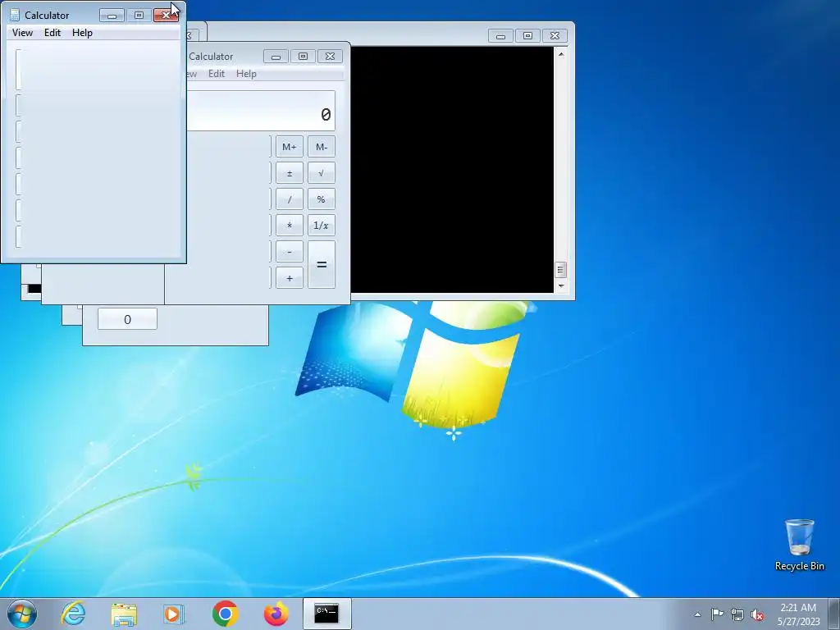Close the second Calculator window
This screenshot has width=840, height=630.
[x=330, y=57]
